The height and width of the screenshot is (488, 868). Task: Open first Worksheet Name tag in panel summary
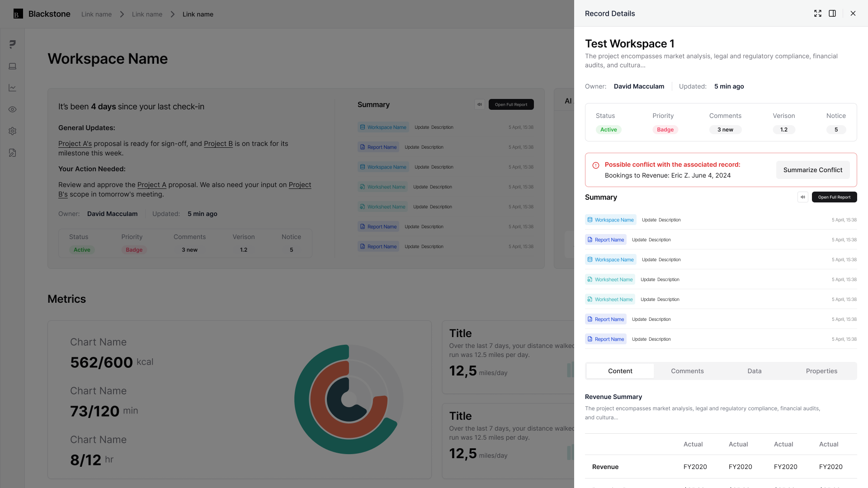(610, 280)
